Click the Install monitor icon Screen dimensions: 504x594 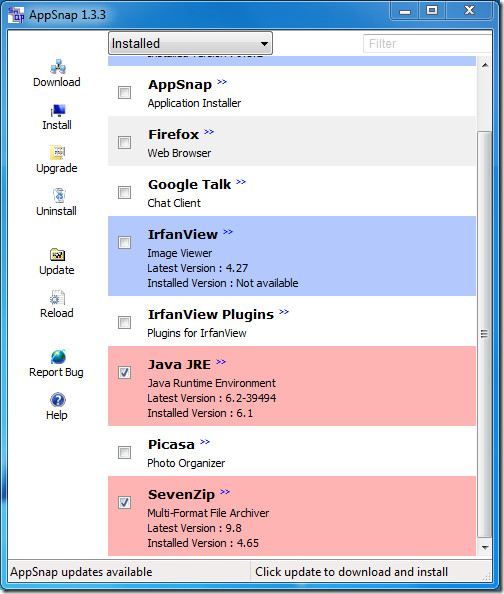58,111
